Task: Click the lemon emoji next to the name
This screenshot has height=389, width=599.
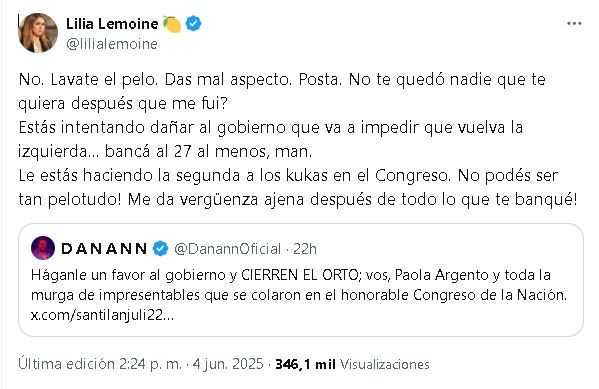Action: [172, 24]
